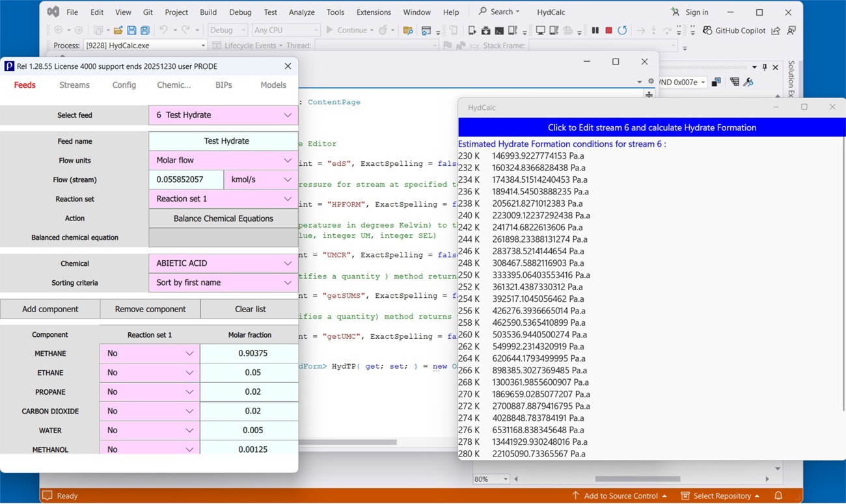Screen dimensions: 846x504
Task: Open the GitHub Copilot panel
Action: 733,31
